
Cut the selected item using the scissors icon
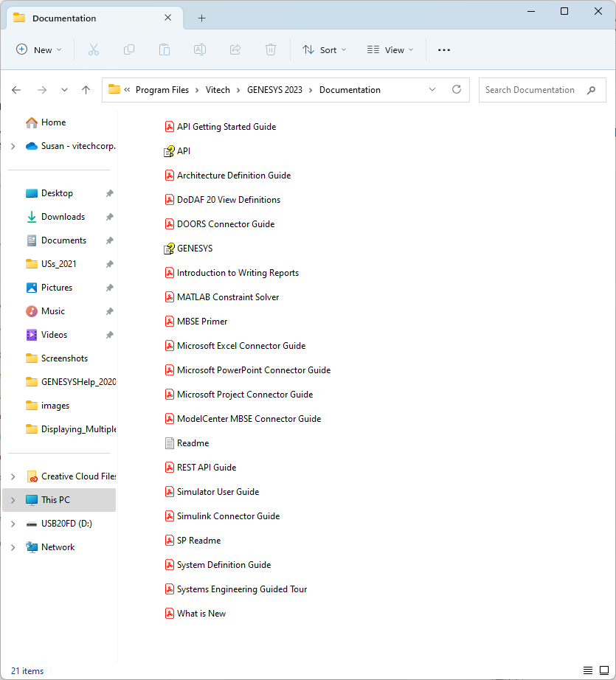point(93,49)
